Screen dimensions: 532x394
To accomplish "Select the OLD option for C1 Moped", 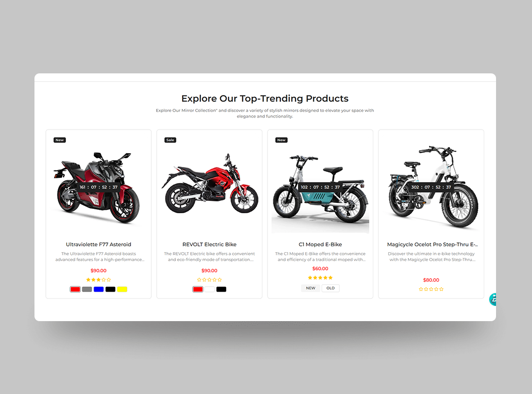I will tap(331, 288).
